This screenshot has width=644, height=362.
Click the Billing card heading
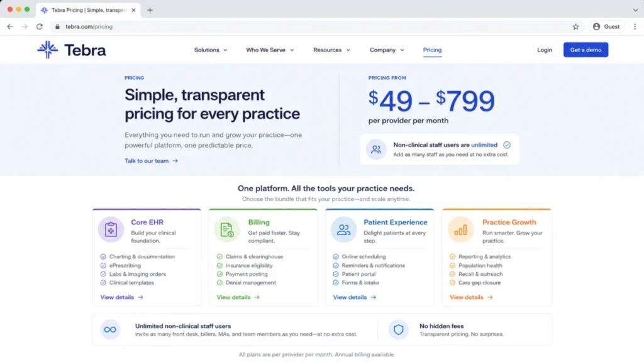[258, 222]
